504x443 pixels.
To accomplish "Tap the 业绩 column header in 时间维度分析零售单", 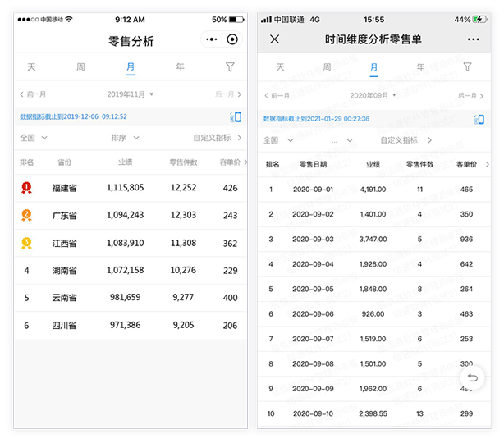I will point(373,164).
